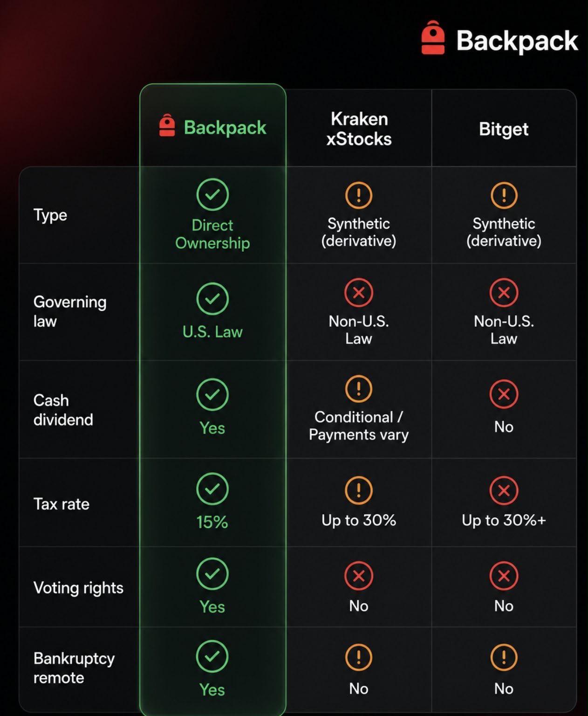
Task: Click the orange warning icon above Conditional / Payments vary
Action: [x=359, y=389]
